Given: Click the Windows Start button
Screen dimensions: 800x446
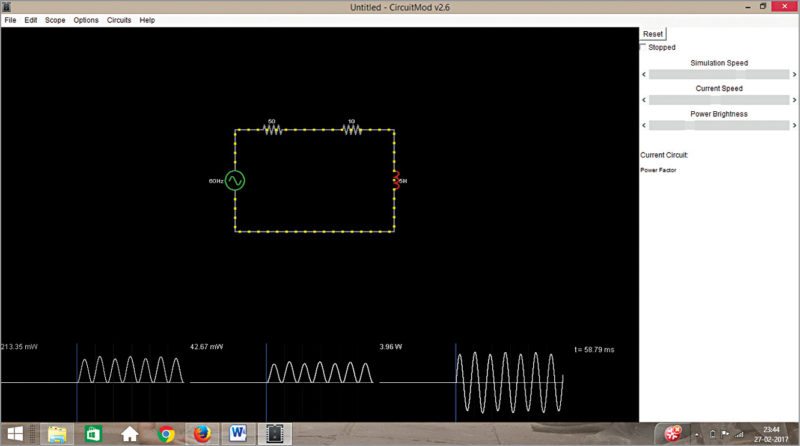Looking at the screenshot, I should click(x=19, y=434).
